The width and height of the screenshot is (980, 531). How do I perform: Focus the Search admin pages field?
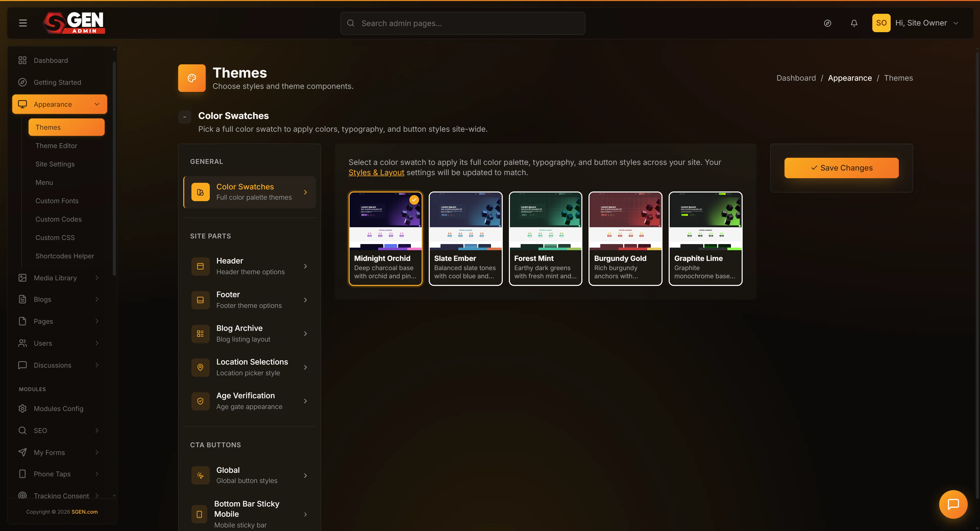463,23
